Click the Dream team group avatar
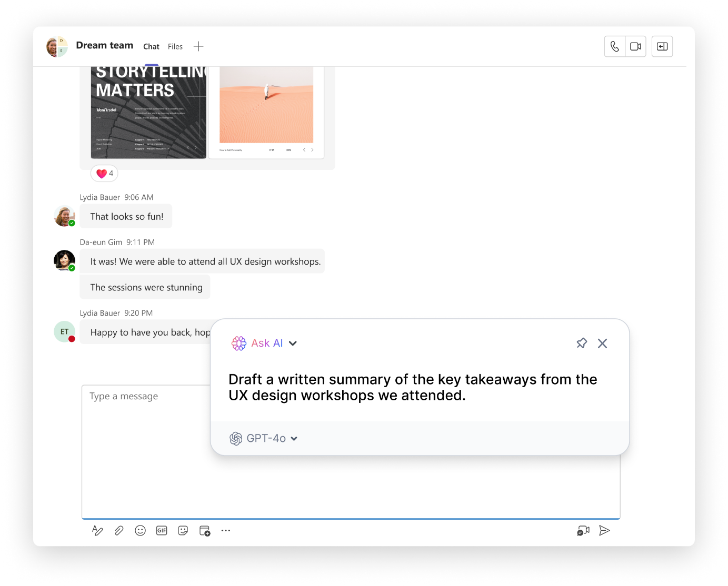Image resolution: width=728 pixels, height=586 pixels. pyautogui.click(x=57, y=46)
